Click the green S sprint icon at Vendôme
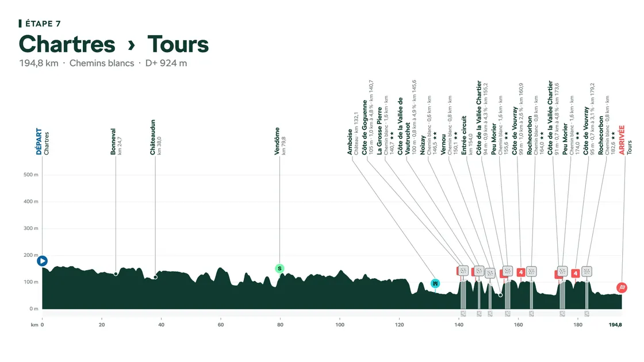This screenshot has width=644, height=362. [279, 268]
